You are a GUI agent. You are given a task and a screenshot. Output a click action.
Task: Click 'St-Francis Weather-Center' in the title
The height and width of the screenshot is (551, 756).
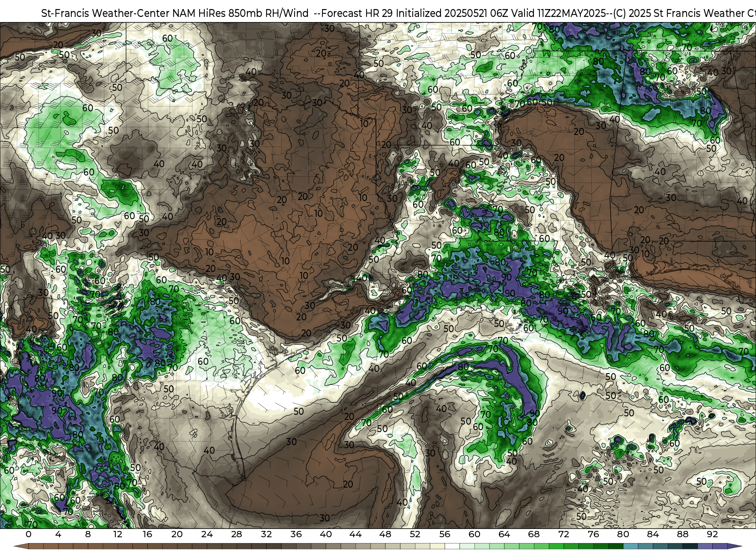click(106, 13)
